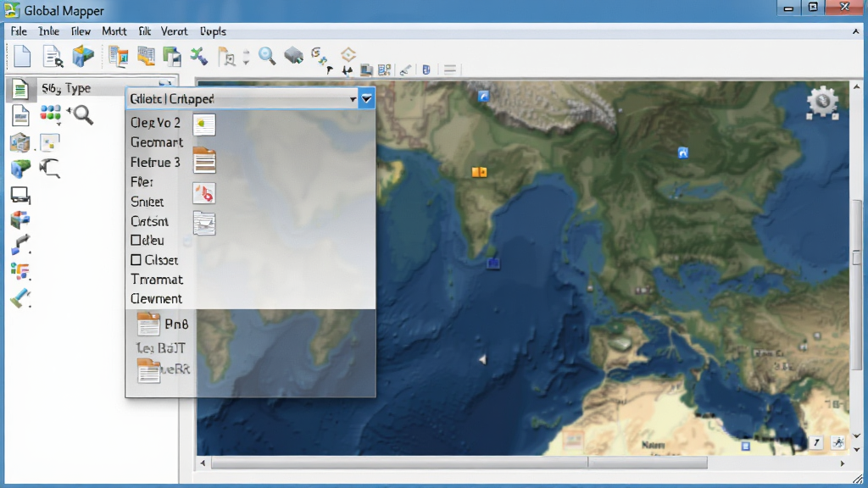Open the File menu

[19, 31]
